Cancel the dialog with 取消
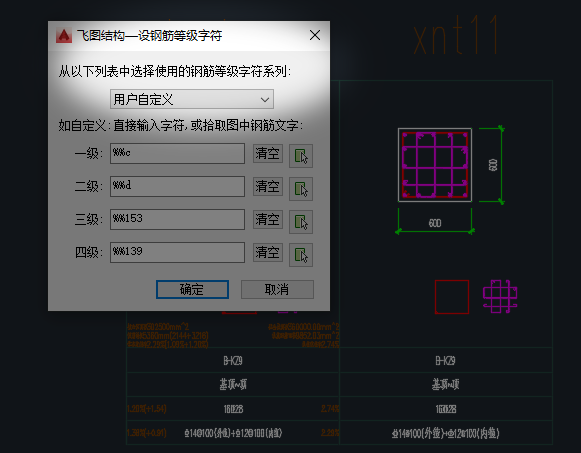Screen dimensions: 581x453 pos(277,289)
